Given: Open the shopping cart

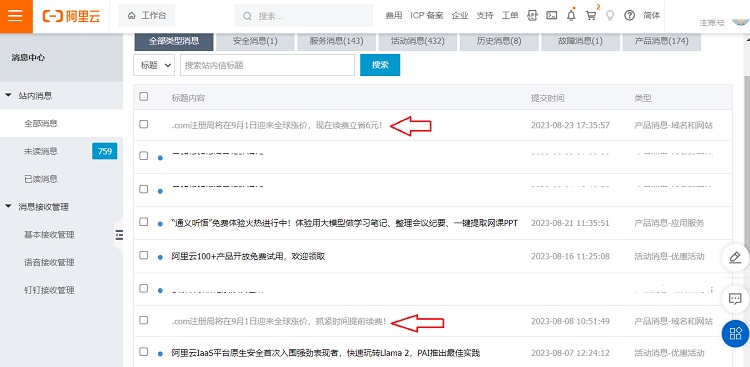Looking at the screenshot, I should pos(591,15).
